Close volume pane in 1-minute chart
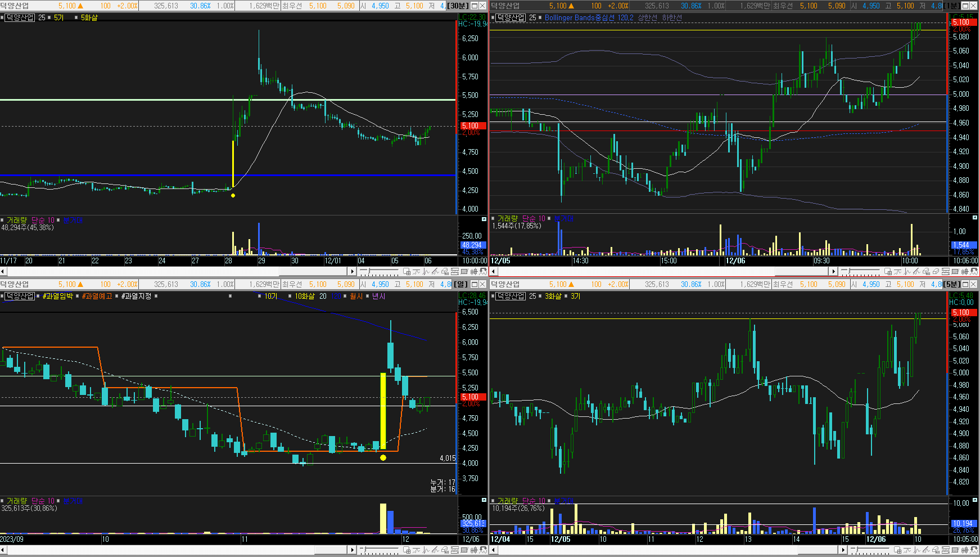The height and width of the screenshot is (557, 980). point(975,218)
